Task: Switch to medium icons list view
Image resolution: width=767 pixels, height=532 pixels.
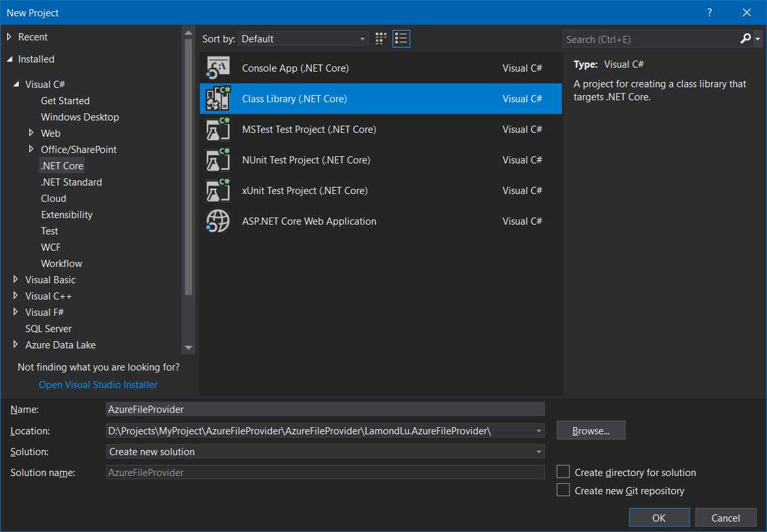Action: click(401, 38)
